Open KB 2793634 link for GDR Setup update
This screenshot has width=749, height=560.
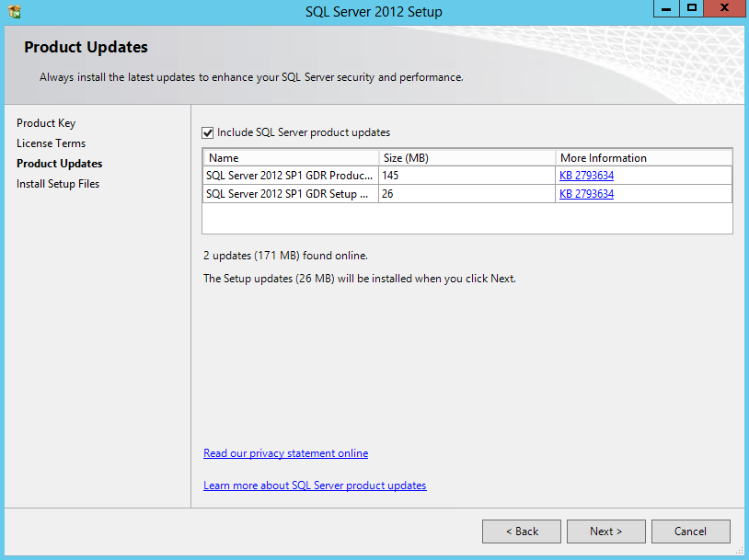(586, 194)
